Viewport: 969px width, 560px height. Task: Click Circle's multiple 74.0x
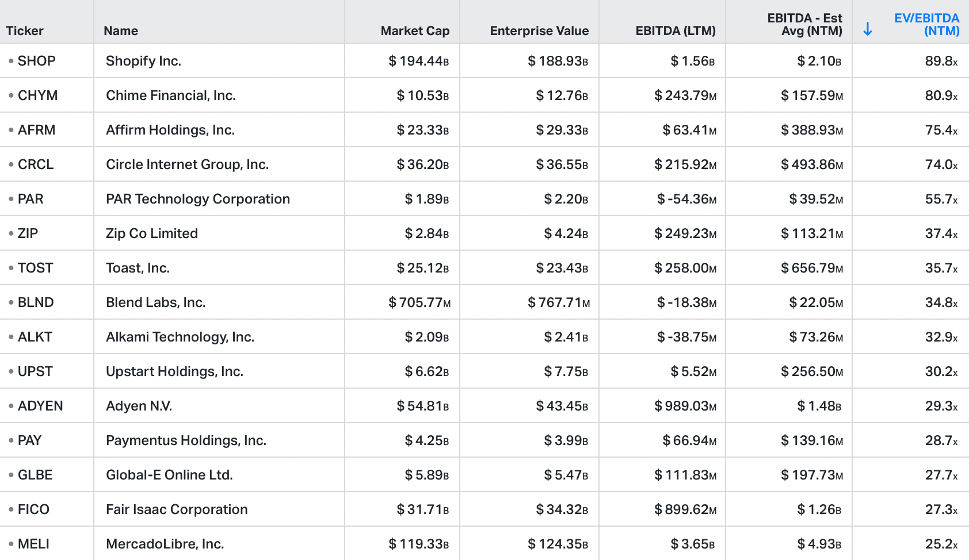pos(941,164)
